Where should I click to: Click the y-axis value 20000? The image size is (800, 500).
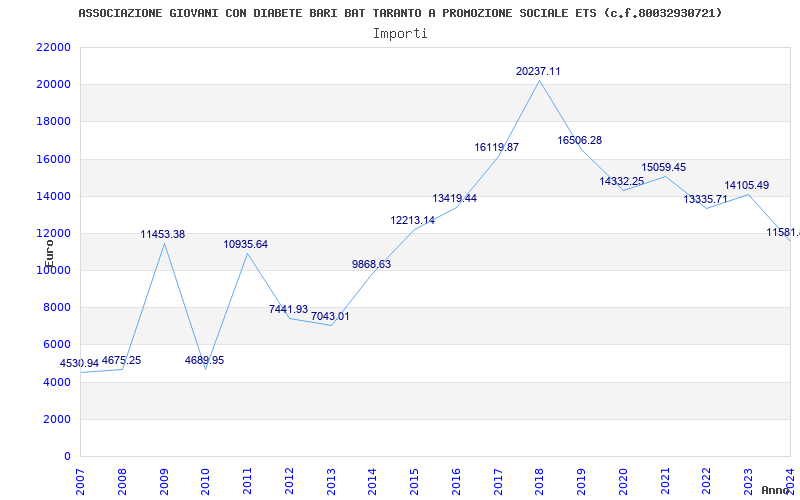point(53,85)
